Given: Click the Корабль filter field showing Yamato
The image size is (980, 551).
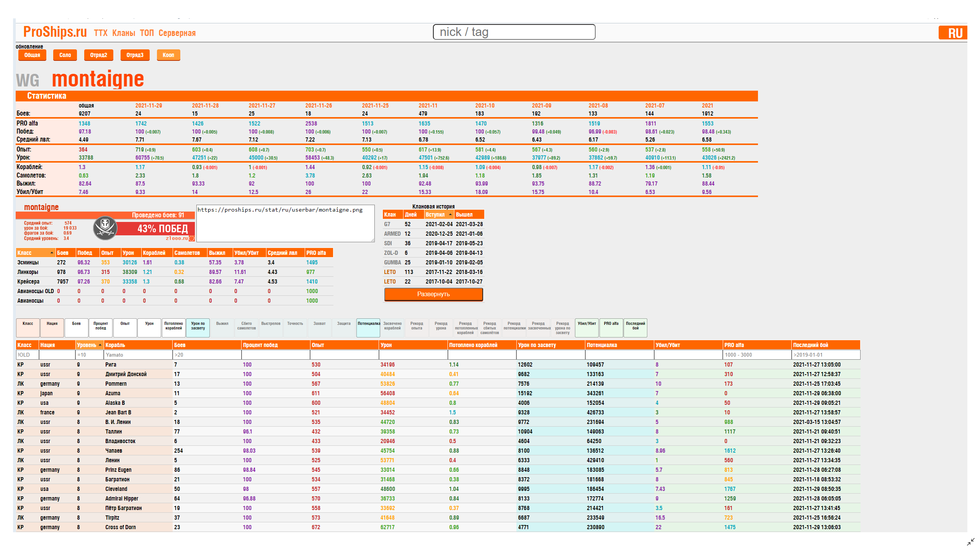Looking at the screenshot, I should coord(138,355).
